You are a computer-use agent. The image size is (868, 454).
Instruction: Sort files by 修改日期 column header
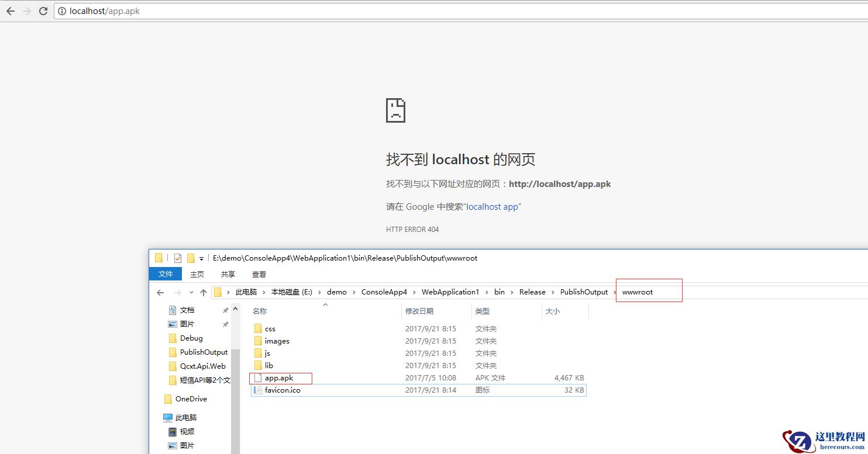coord(419,311)
